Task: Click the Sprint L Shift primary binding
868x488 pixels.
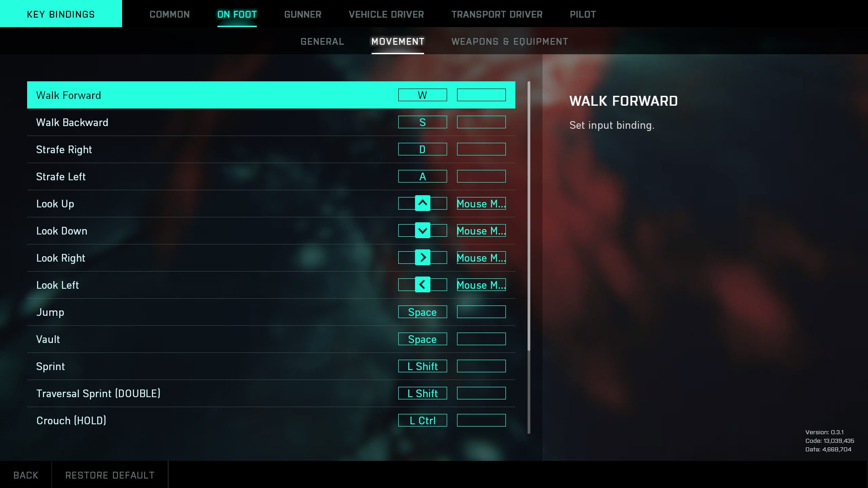Action: (x=422, y=366)
